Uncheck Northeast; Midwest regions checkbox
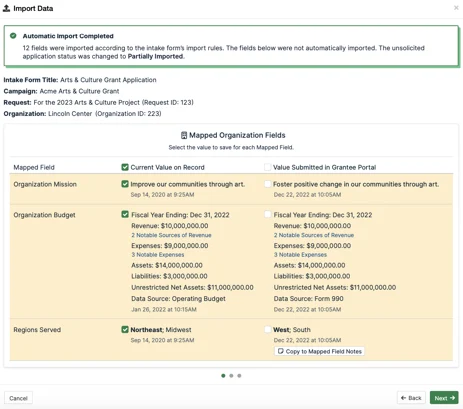This screenshot has width=463, height=409. click(125, 329)
